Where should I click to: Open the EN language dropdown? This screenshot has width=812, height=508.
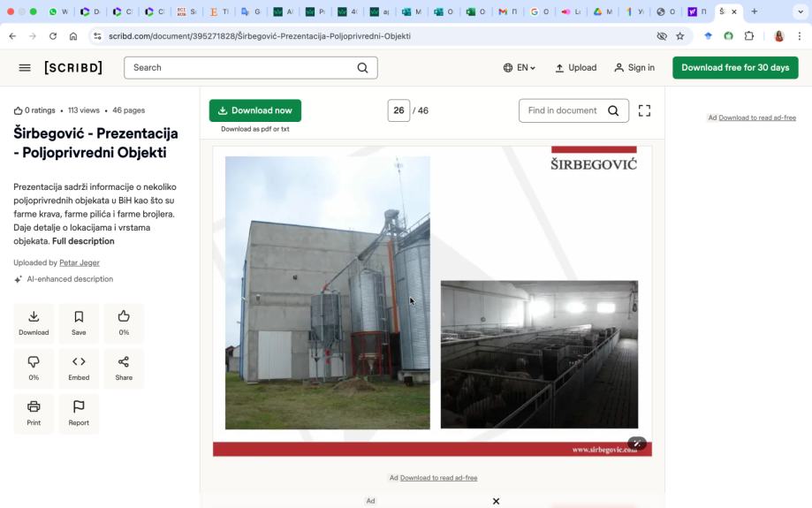coord(519,68)
